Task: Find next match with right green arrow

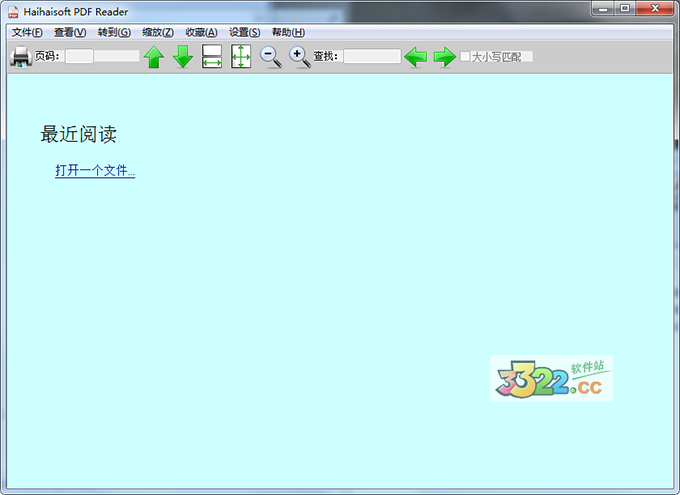Action: [445, 57]
